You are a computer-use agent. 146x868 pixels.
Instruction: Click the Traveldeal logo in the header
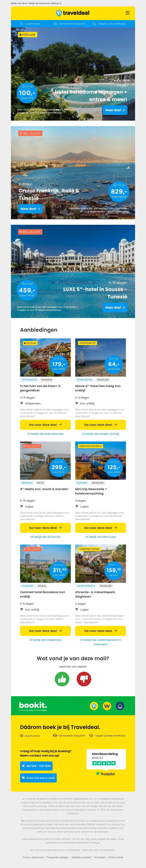[73, 13]
